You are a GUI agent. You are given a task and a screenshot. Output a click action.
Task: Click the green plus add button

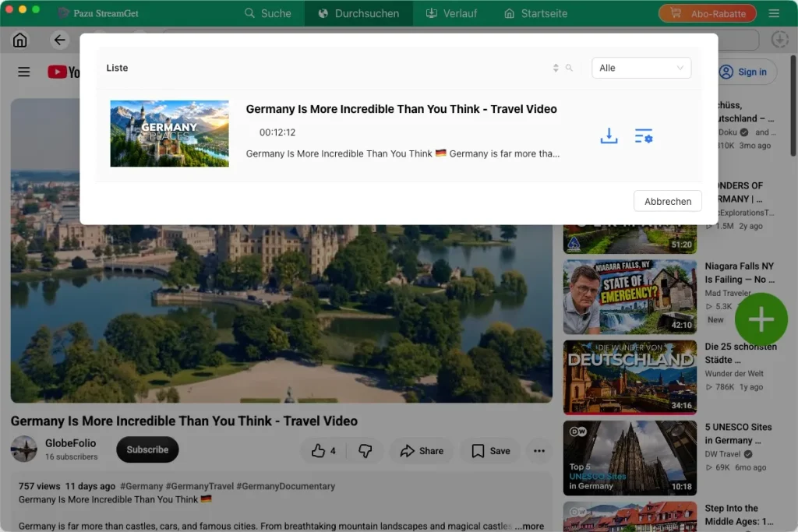(761, 319)
